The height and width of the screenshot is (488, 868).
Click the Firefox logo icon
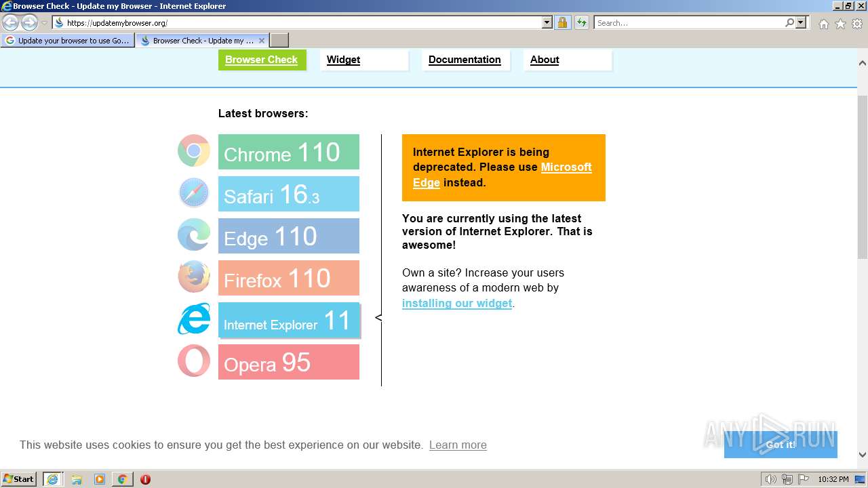(x=194, y=277)
